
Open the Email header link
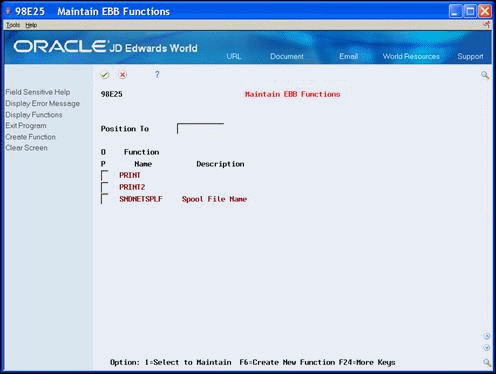(348, 56)
